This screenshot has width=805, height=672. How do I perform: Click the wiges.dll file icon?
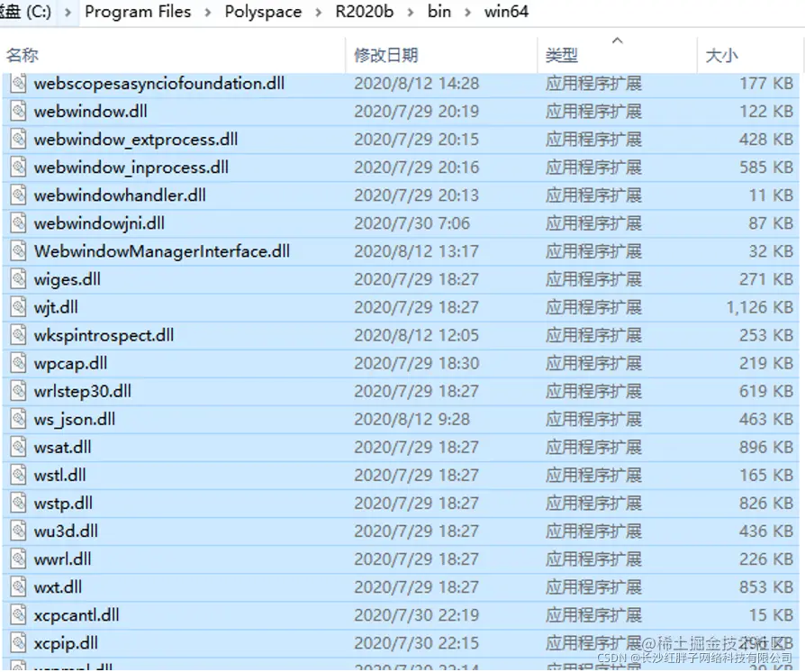pyautogui.click(x=19, y=279)
